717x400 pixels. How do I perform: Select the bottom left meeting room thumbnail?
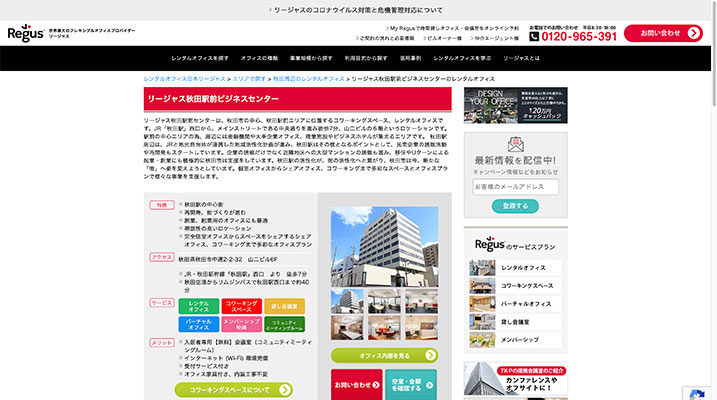pyautogui.click(x=347, y=327)
